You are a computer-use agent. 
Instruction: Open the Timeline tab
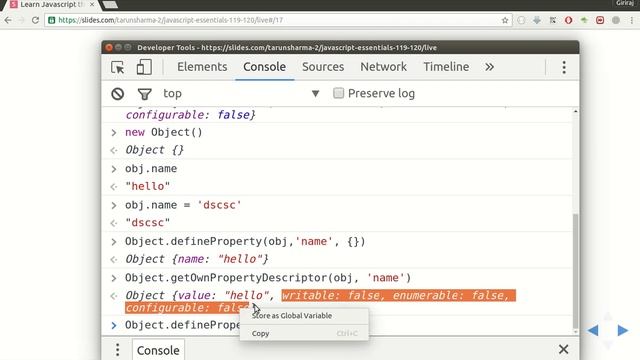click(x=446, y=67)
